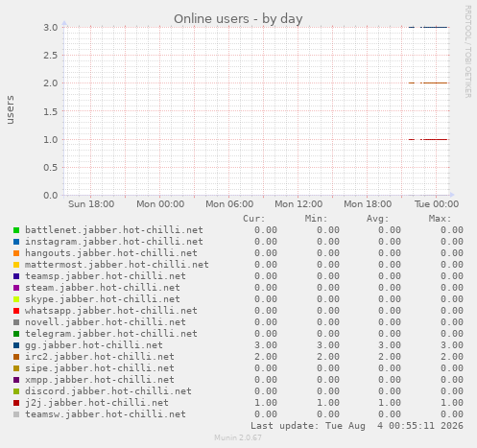The image size is (477, 448).
Task: Select the teamsp.jabber.hot-chilli.net legend label
Action: [x=106, y=276]
